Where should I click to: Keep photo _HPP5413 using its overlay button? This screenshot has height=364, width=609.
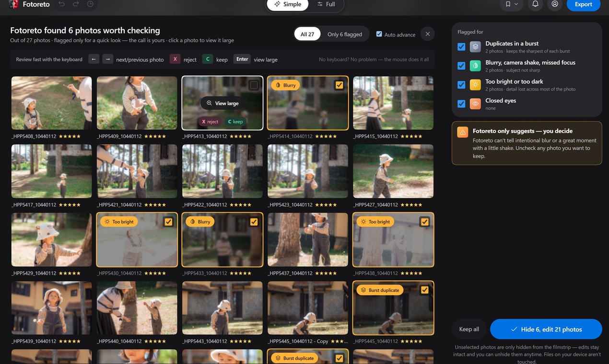(235, 122)
